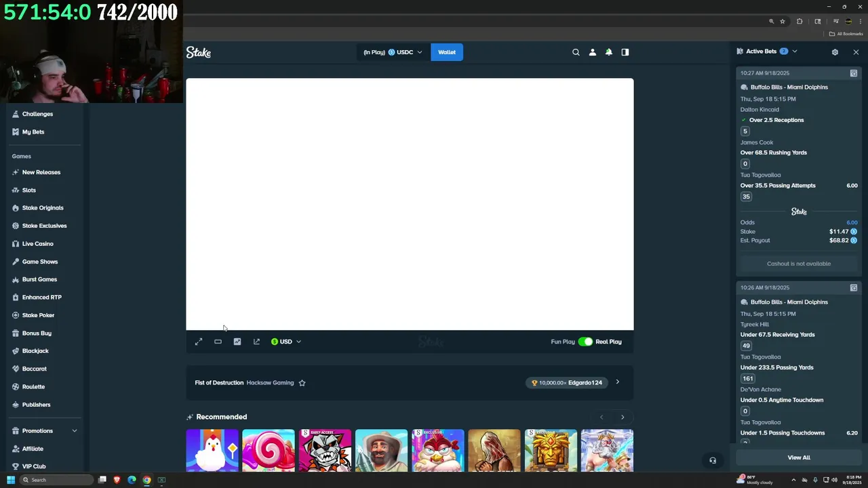Go to Stake Originals
Screen dimensions: 868x488
(x=43, y=208)
